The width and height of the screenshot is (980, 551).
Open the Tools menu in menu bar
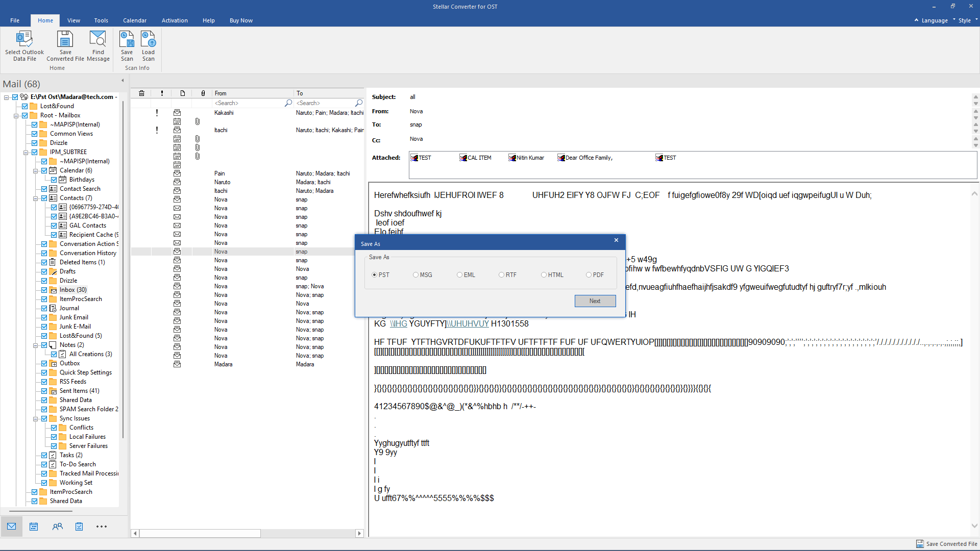click(100, 20)
